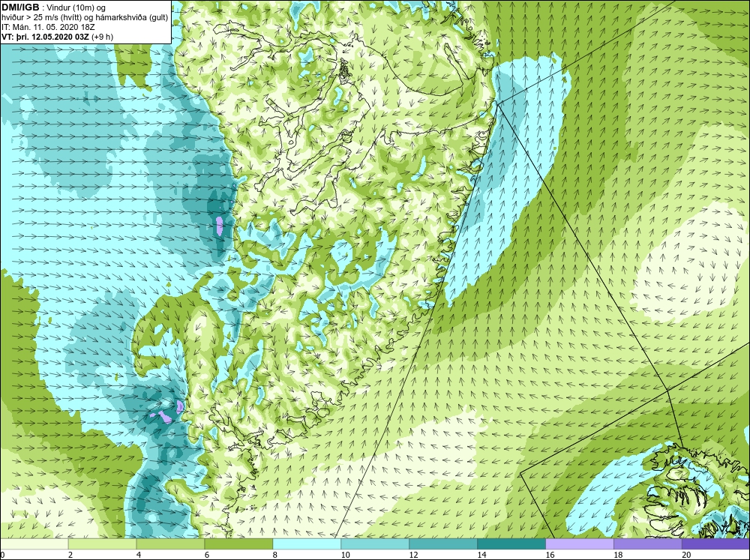Click the legend value label 20
750x560 pixels.
coord(686,555)
